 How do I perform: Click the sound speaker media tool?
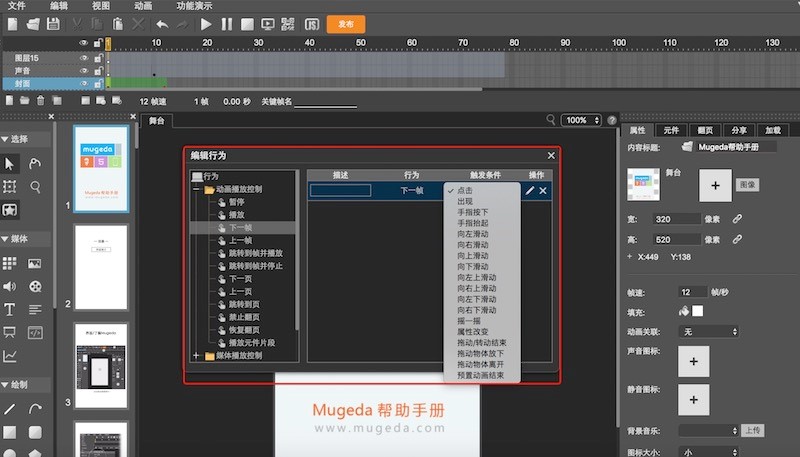tap(10, 286)
